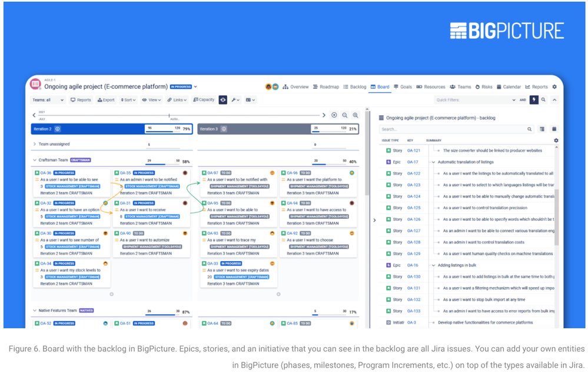588x373 pixels.
Task: Select the Board tab
Action: coord(380,87)
